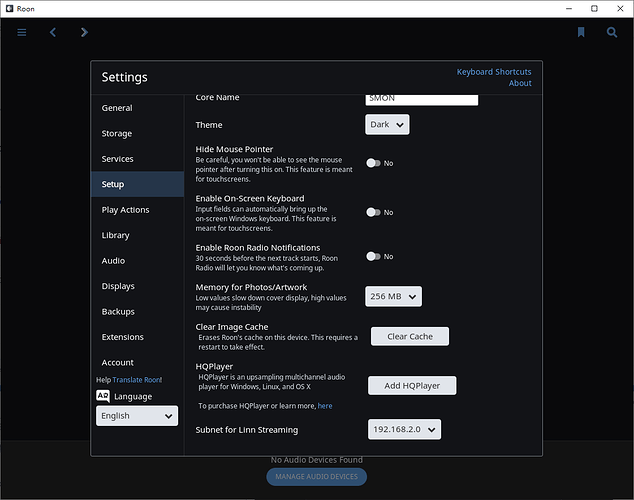Image resolution: width=634 pixels, height=500 pixels.
Task: Toggle Enable Roon Radio Notifications switch
Action: coord(373,256)
